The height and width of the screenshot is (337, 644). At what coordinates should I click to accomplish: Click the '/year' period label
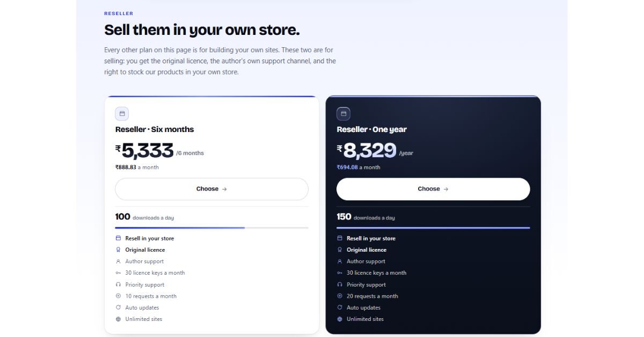(x=406, y=153)
